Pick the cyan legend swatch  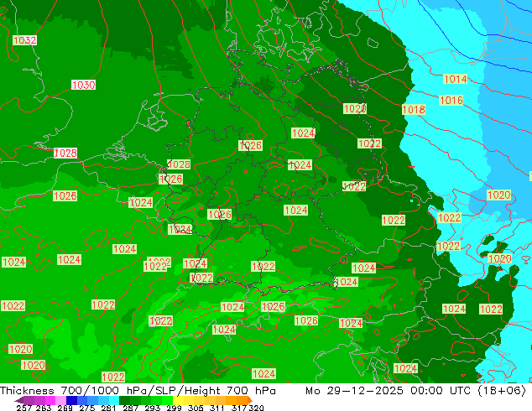(x=114, y=400)
